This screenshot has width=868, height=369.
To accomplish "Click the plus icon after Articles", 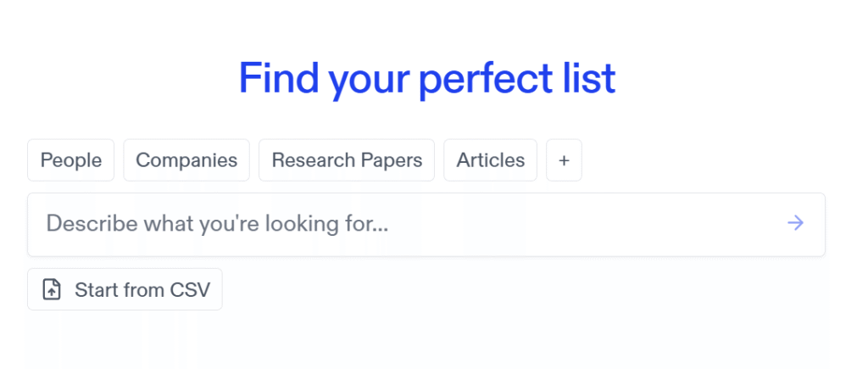I will [x=564, y=160].
